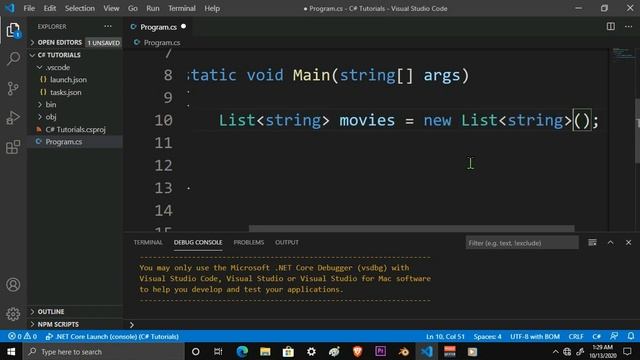Open the Go menu
The height and width of the screenshot is (360, 640).
coord(133,8)
